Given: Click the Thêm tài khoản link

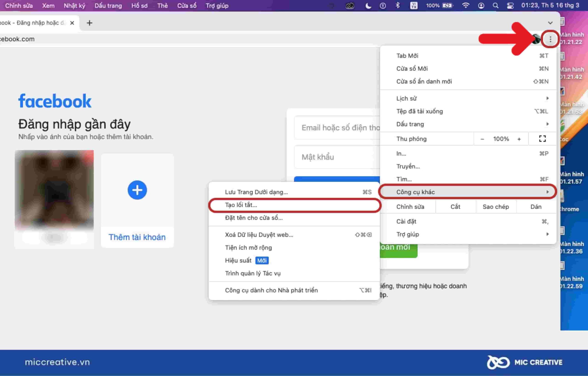Looking at the screenshot, I should [137, 237].
